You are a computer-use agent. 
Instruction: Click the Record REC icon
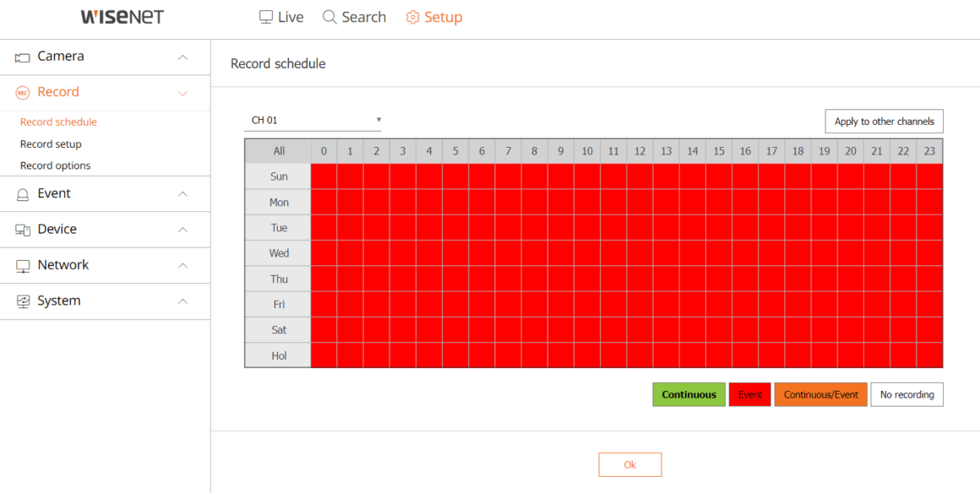pos(23,93)
